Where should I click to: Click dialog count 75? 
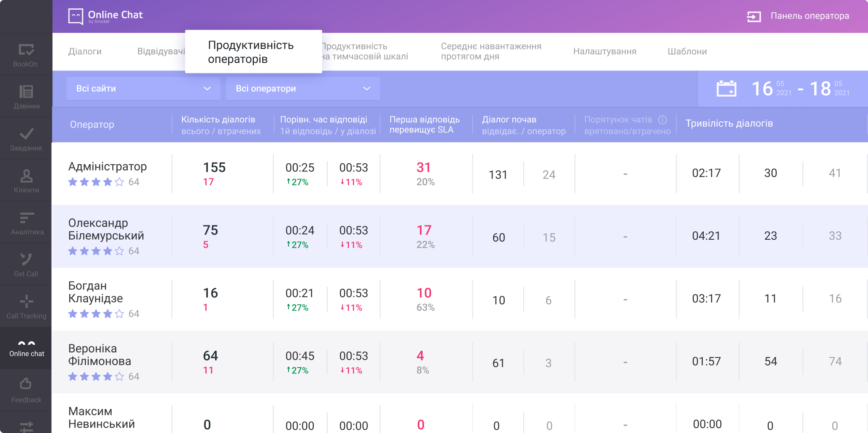210,230
